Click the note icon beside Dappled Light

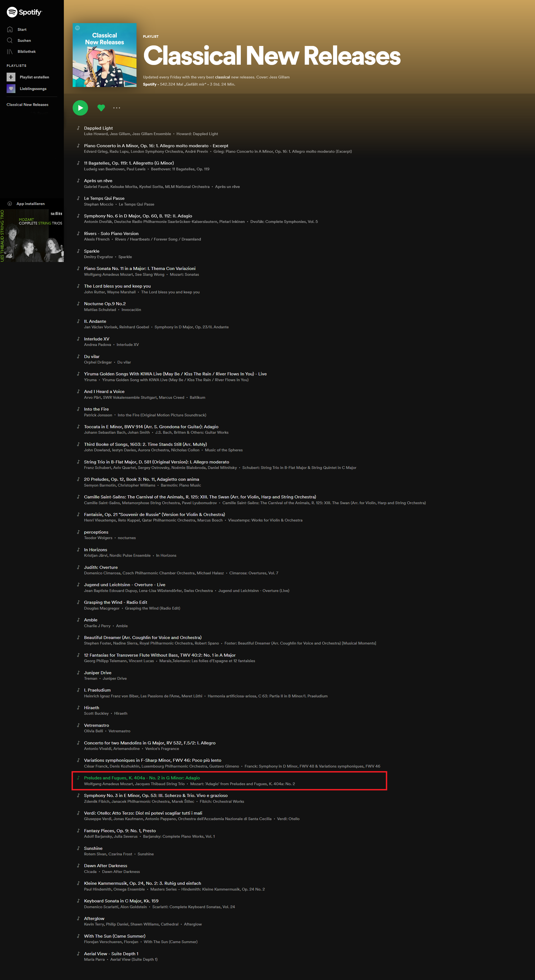click(x=78, y=128)
